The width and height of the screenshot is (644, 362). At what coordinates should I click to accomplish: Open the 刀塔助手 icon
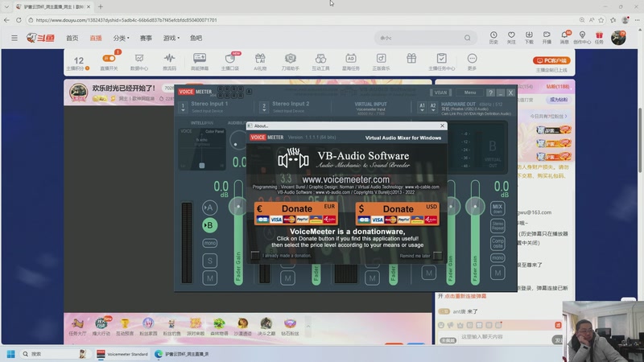[x=291, y=62]
